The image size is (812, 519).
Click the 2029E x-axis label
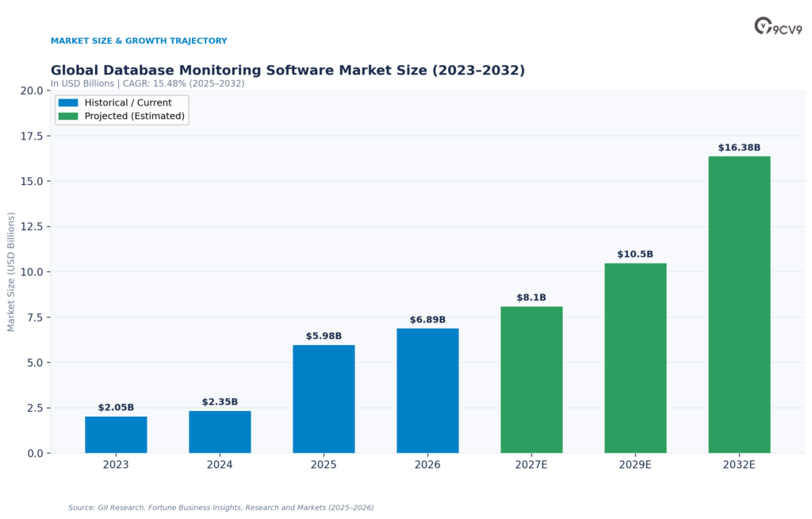[x=635, y=464]
